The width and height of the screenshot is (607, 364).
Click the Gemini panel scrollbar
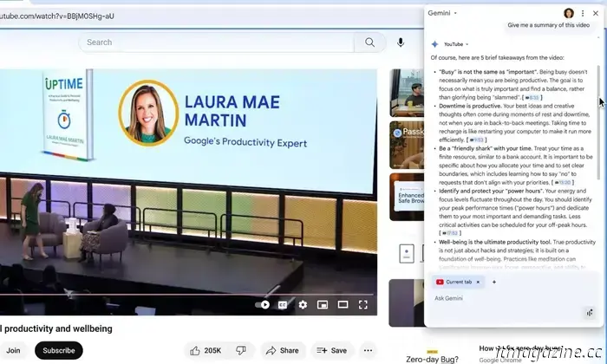598,124
